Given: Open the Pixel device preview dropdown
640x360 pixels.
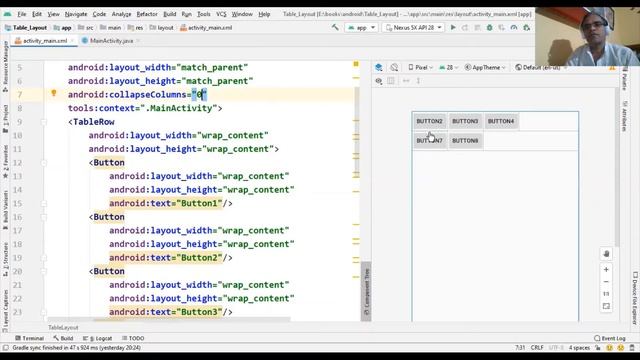Looking at the screenshot, I should click(x=420, y=67).
